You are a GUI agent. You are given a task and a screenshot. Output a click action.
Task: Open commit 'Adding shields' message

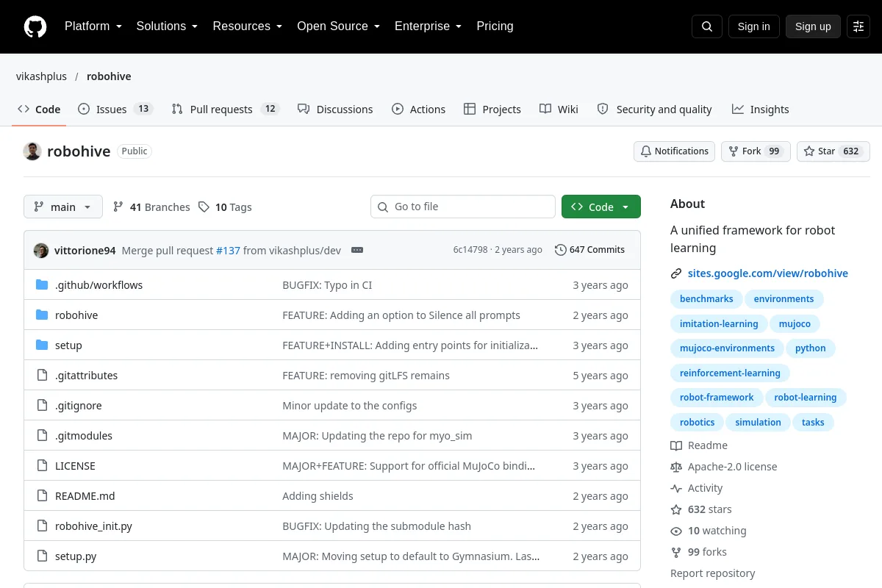tap(318, 495)
